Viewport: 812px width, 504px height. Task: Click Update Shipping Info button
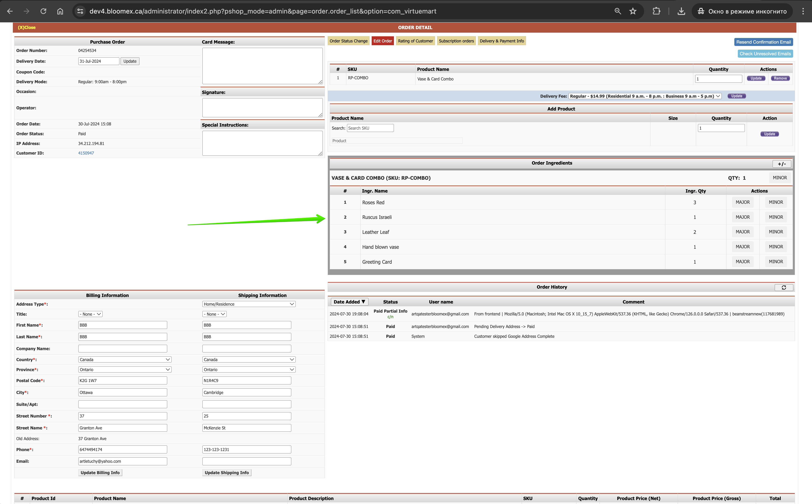[x=227, y=473]
